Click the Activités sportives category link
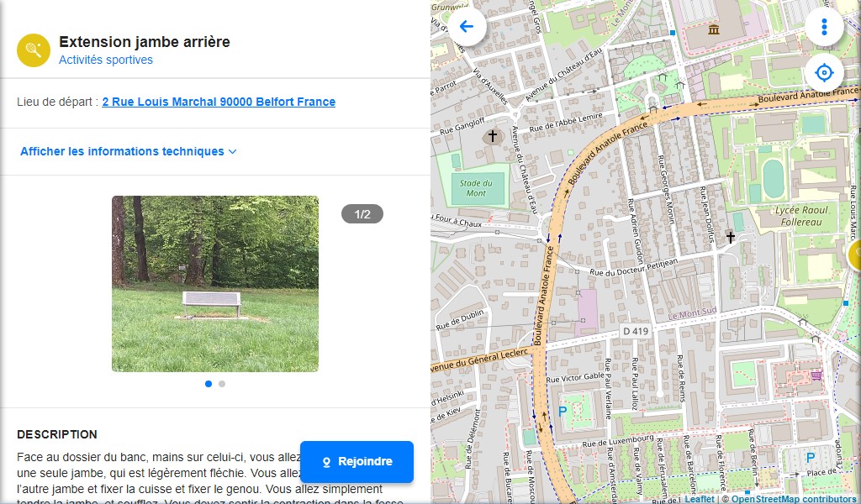 [x=106, y=60]
